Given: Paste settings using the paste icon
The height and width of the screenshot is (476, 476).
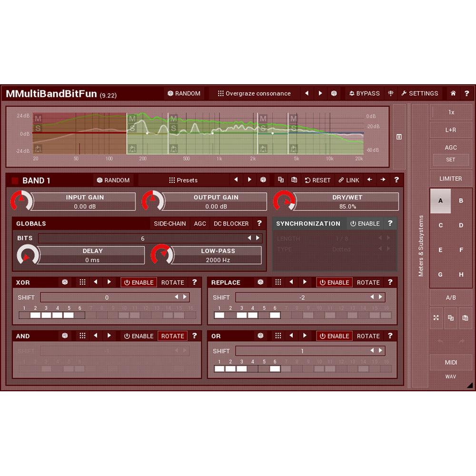Looking at the screenshot, I should pos(294,180).
